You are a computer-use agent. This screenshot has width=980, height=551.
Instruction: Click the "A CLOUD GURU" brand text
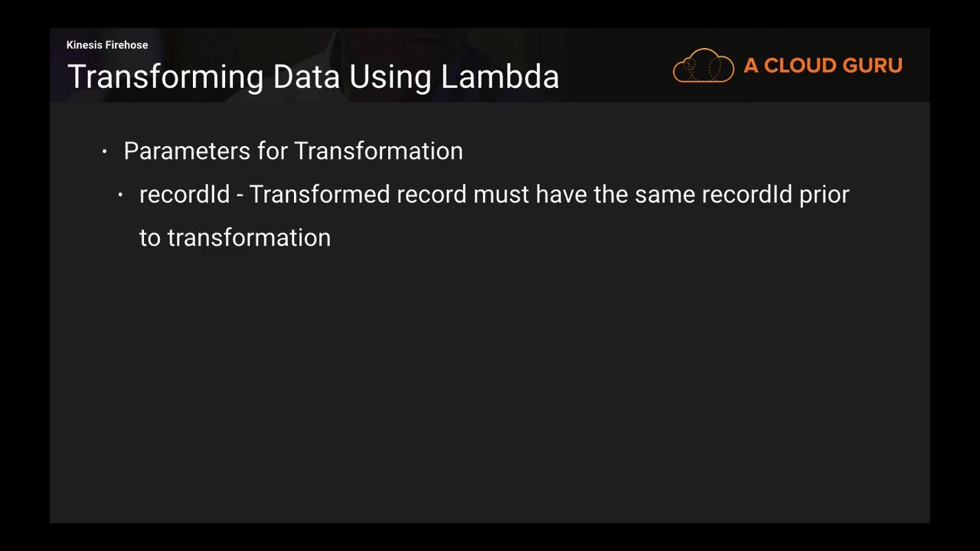(x=822, y=66)
